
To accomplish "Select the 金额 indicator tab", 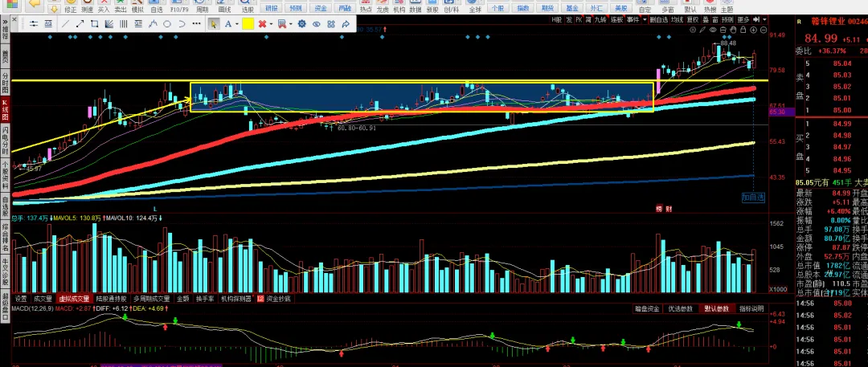I will coord(182,299).
